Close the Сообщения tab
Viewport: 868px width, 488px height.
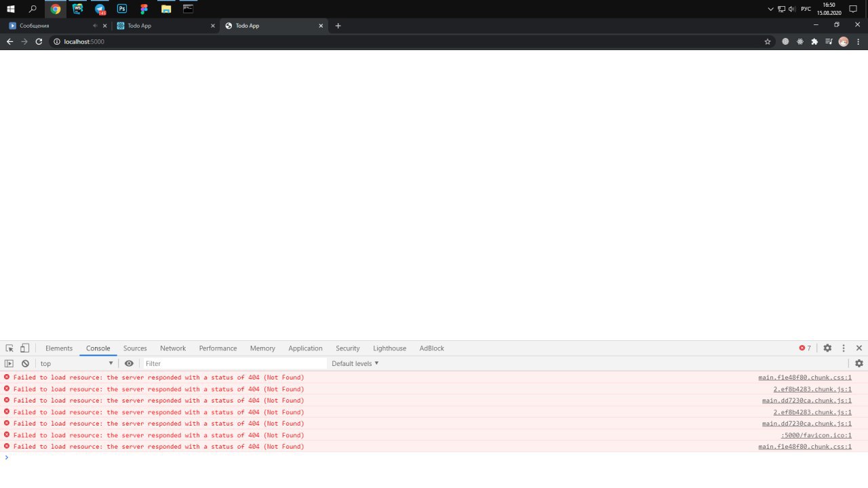(104, 26)
